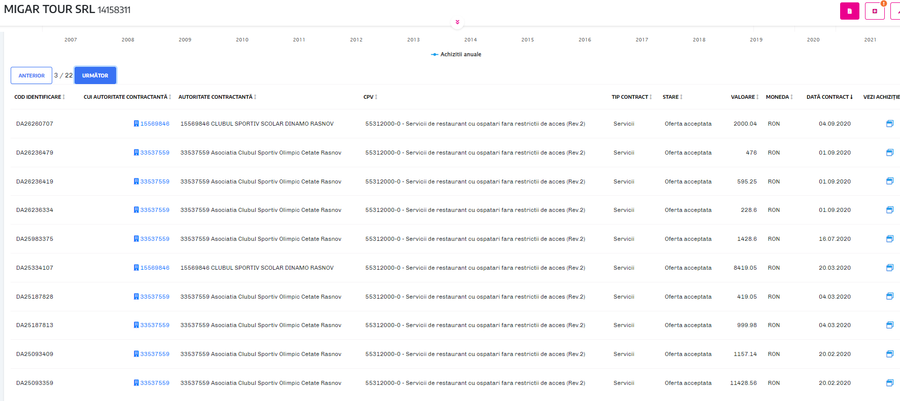Open CUI link 33537559 in DA26236334 row
The image size is (900, 401).
click(152, 209)
